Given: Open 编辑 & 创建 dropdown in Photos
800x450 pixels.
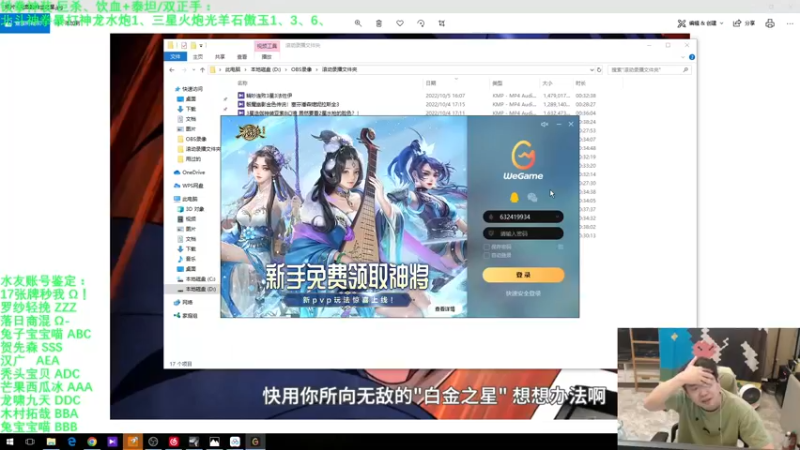Looking at the screenshot, I should pyautogui.click(x=700, y=23).
